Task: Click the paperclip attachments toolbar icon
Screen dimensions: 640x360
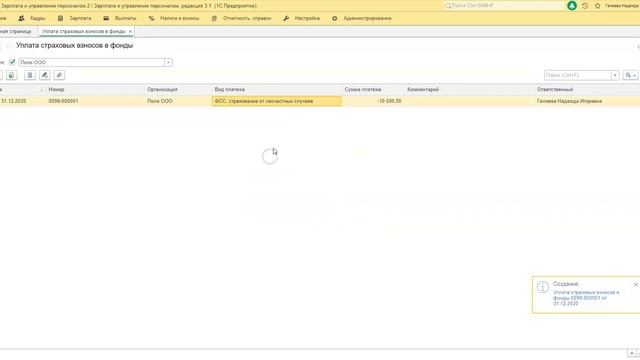Action: click(x=59, y=75)
